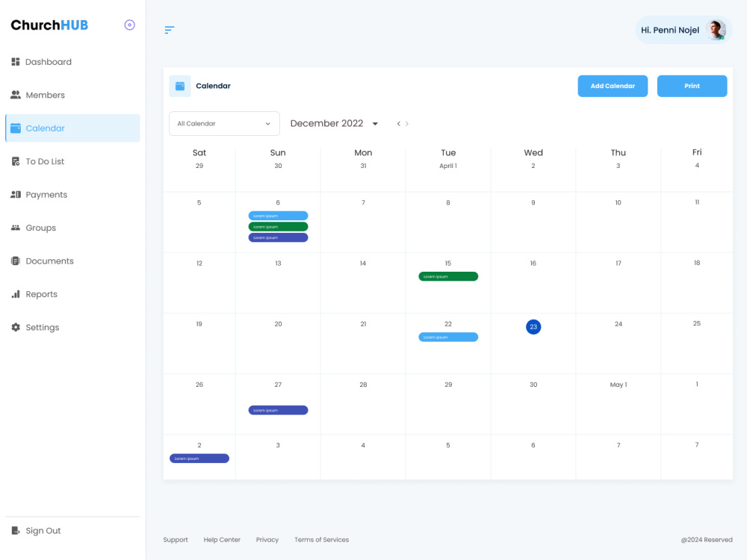Click Sign Out label
This screenshot has height=560, width=747.
pos(43,530)
